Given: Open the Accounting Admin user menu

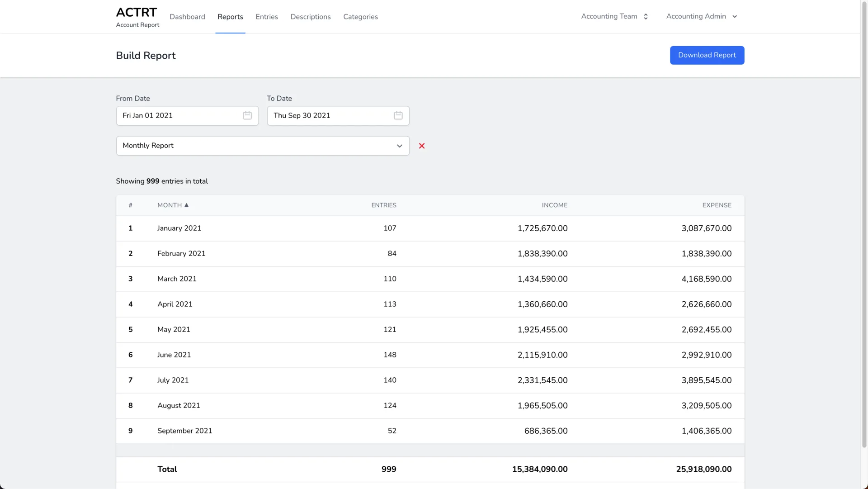Looking at the screenshot, I should (702, 16).
